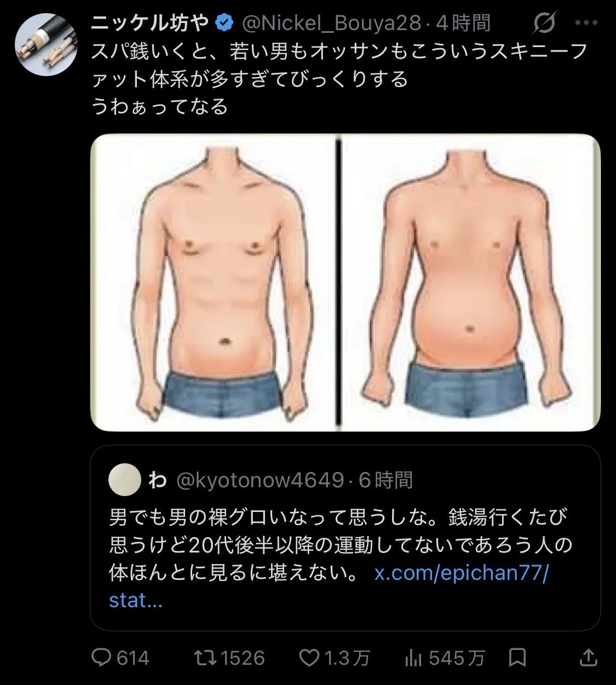Image resolution: width=616 pixels, height=685 pixels.
Task: Open the @kyotonow4649 handle in quote
Action: click(x=260, y=480)
